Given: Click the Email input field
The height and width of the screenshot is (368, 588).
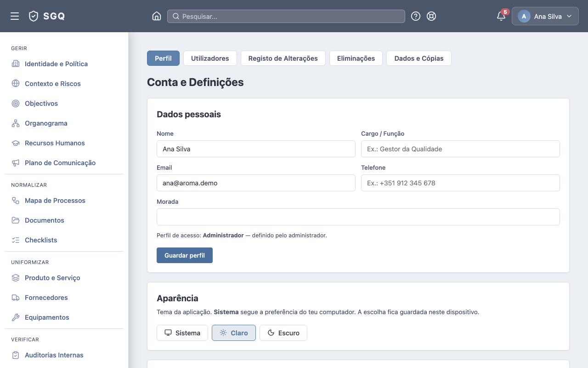Looking at the screenshot, I should tap(256, 183).
